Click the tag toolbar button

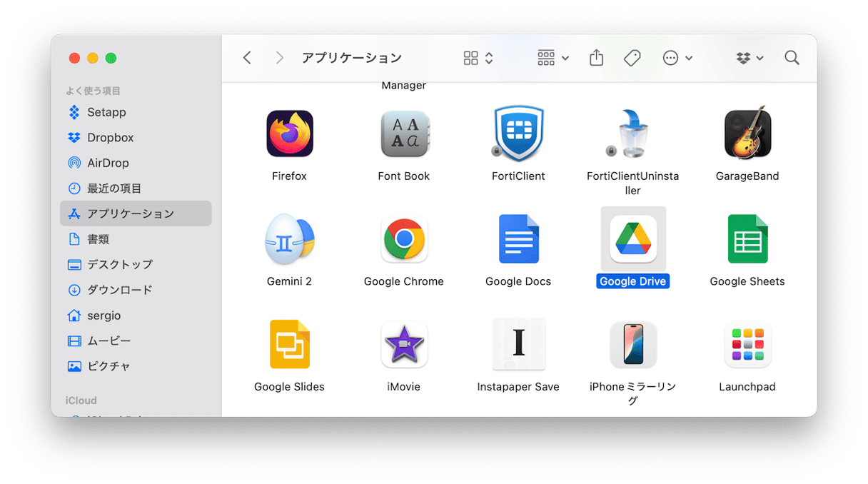[x=632, y=59]
